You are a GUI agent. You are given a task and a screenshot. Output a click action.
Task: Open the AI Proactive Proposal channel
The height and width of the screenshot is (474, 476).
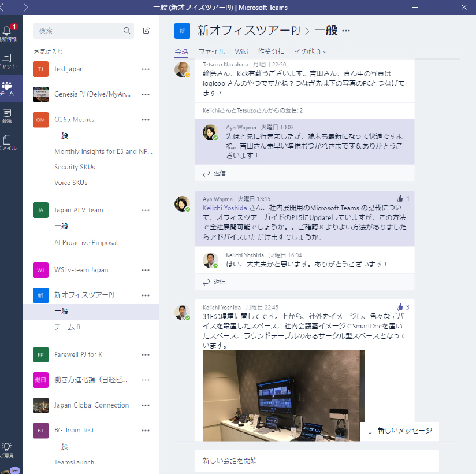(x=86, y=242)
